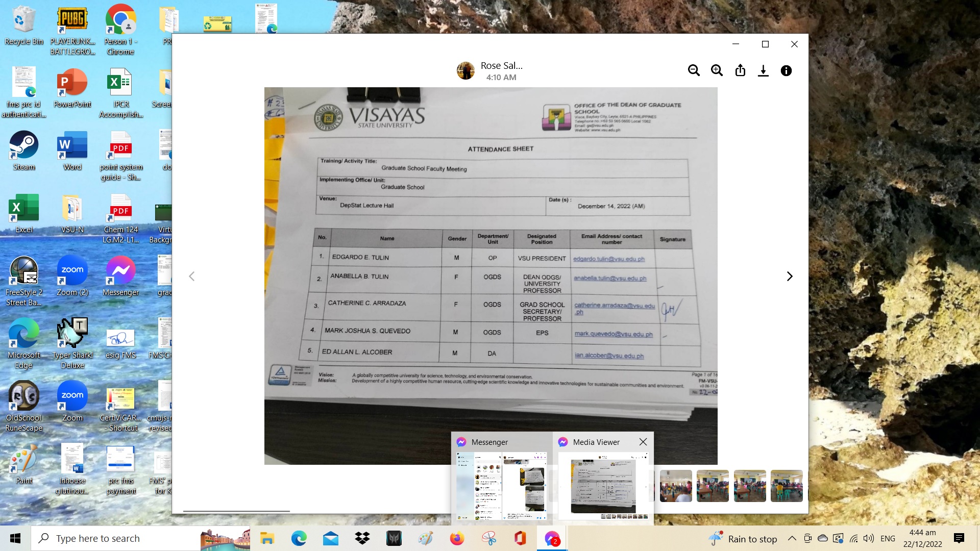This screenshot has height=551, width=980.
Task: Click the zoom out magnifier icon
Action: (693, 70)
